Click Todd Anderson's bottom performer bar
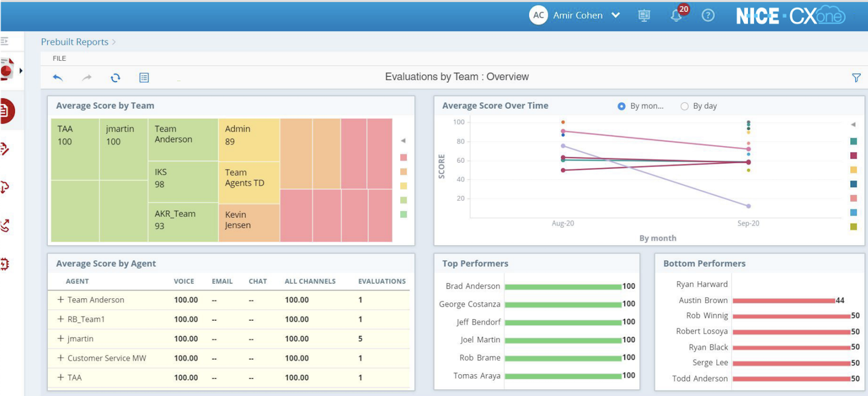 click(791, 379)
